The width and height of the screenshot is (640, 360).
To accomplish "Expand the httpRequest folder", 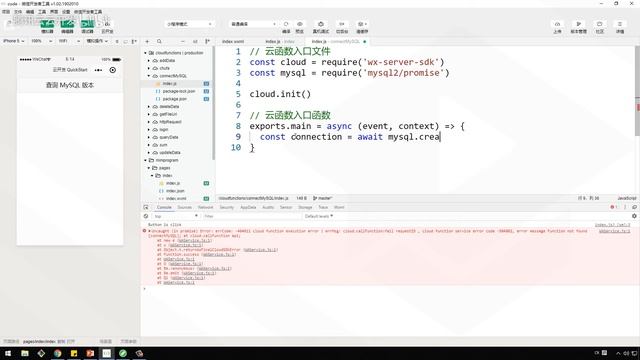I will (149, 122).
